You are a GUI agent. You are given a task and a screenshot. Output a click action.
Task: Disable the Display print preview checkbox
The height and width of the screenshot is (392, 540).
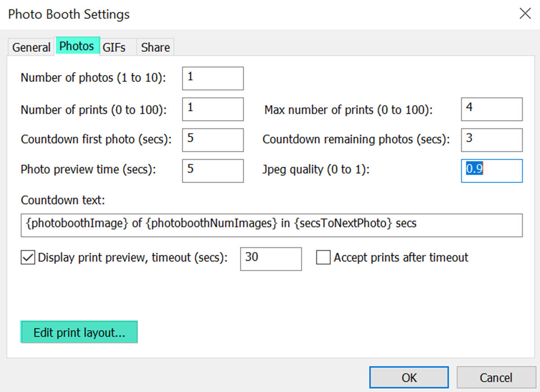(x=27, y=258)
